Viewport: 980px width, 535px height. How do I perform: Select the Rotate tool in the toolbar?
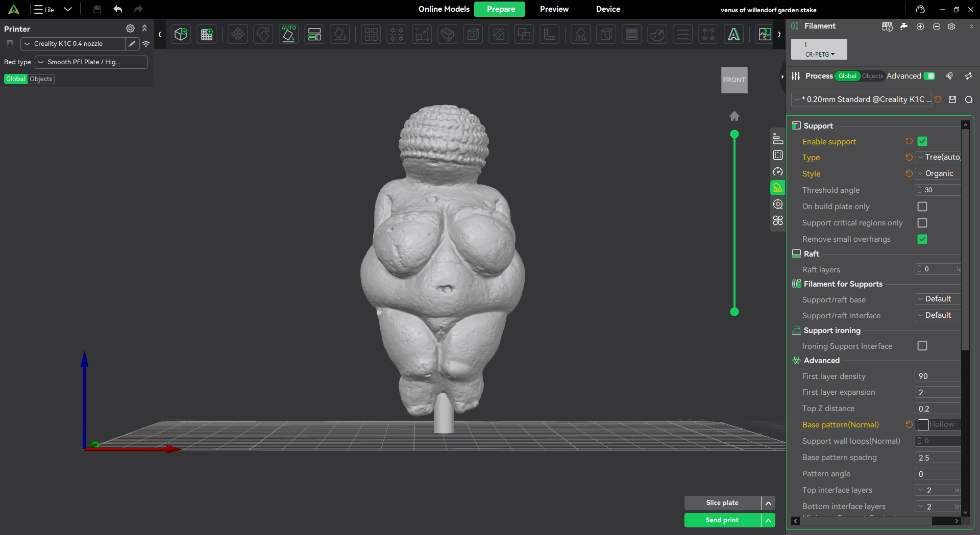(x=263, y=34)
